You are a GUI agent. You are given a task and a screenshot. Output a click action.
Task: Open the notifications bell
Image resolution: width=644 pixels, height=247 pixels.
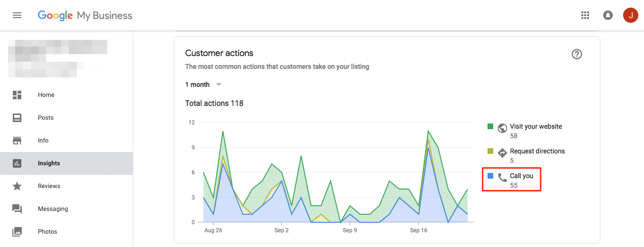607,15
